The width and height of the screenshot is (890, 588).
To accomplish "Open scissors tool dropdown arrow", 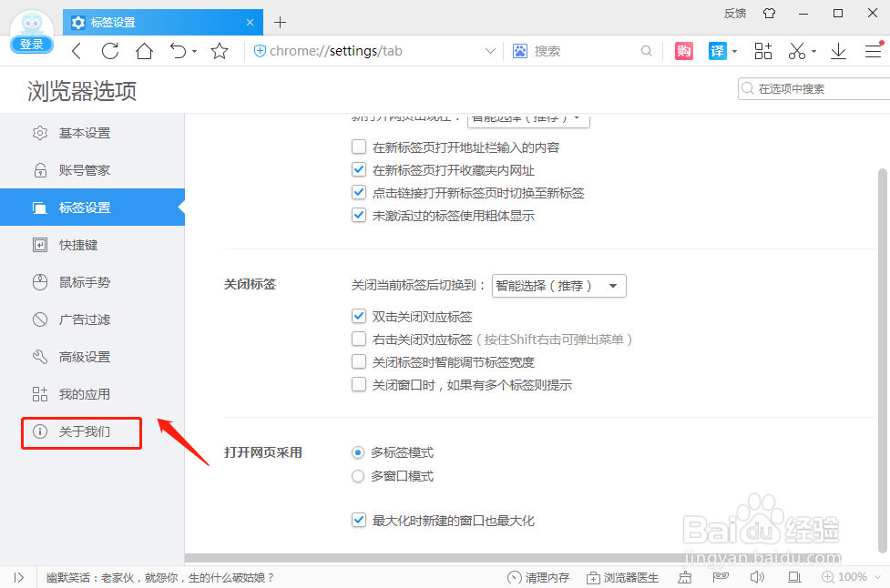I will point(814,51).
